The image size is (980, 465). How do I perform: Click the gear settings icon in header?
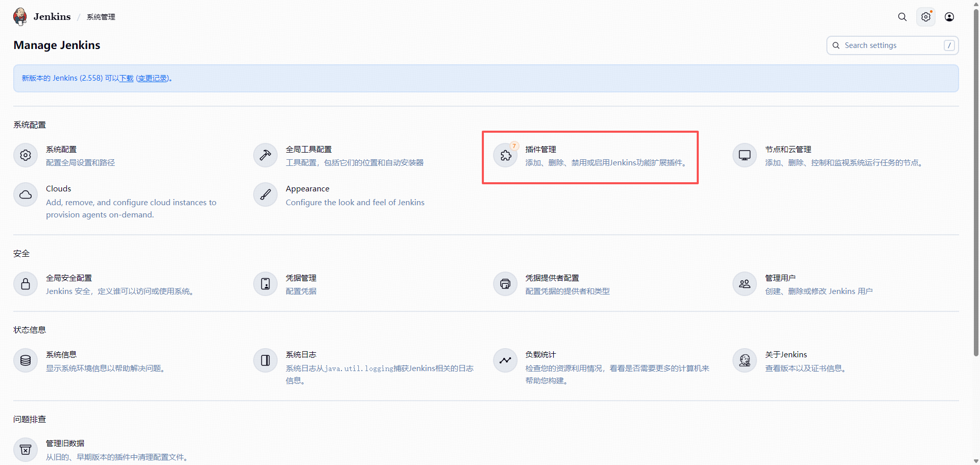pyautogui.click(x=926, y=17)
